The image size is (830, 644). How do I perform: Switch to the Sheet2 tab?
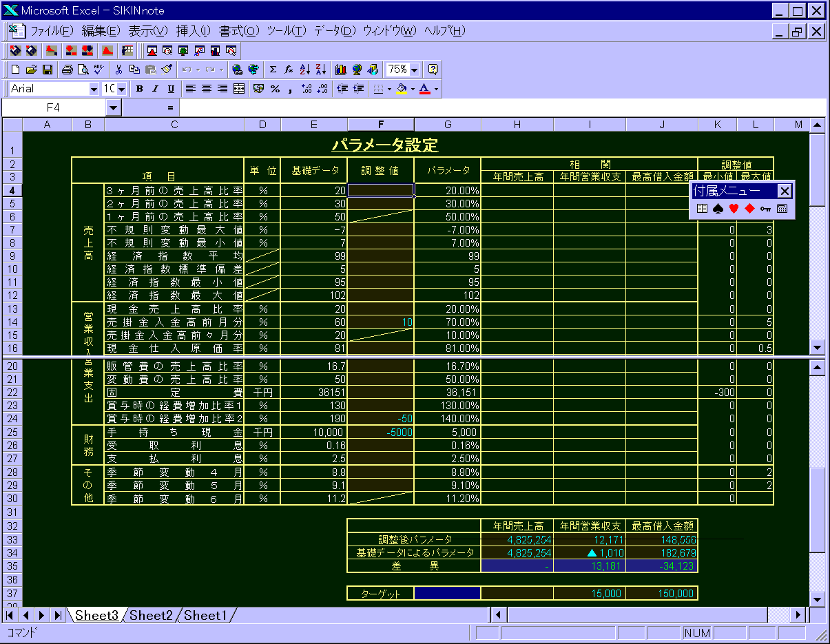pyautogui.click(x=151, y=615)
